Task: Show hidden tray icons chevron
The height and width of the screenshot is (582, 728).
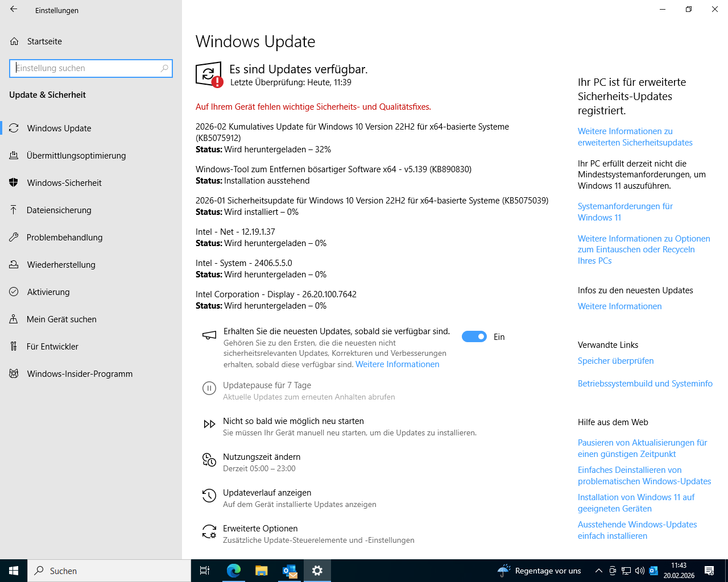Action: point(598,571)
